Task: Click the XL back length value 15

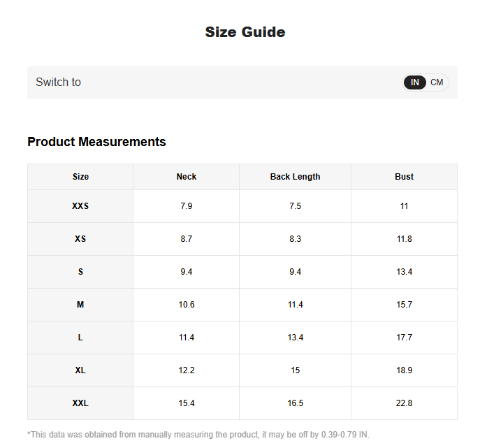Action: coord(295,370)
